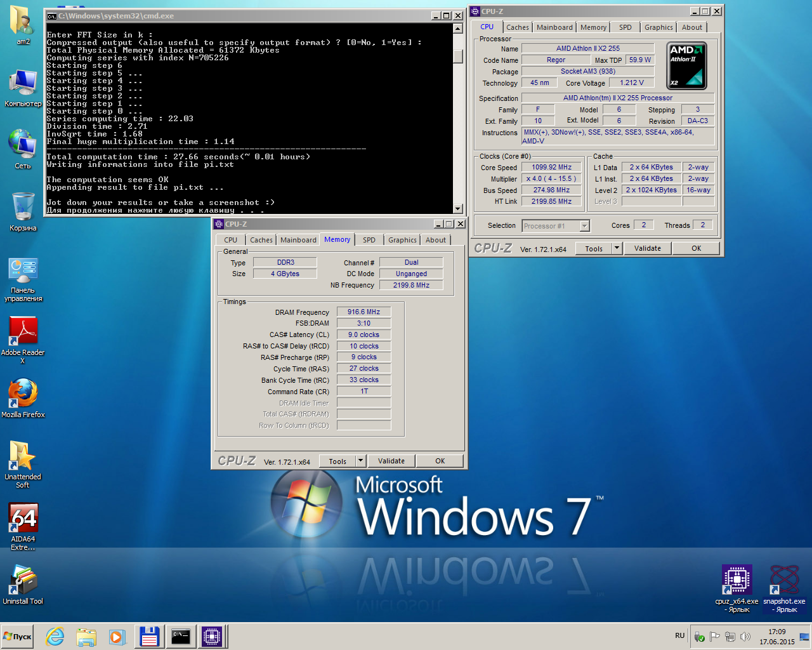Click the Code Name Regor value

(x=556, y=60)
